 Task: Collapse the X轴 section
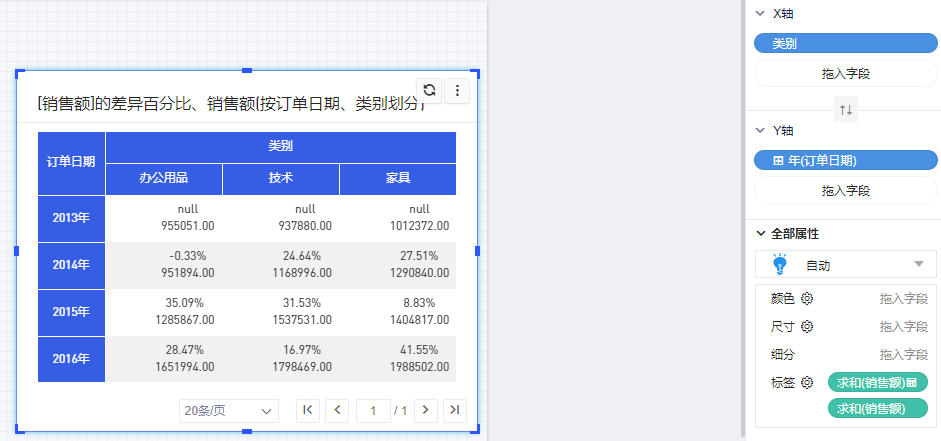pos(760,14)
